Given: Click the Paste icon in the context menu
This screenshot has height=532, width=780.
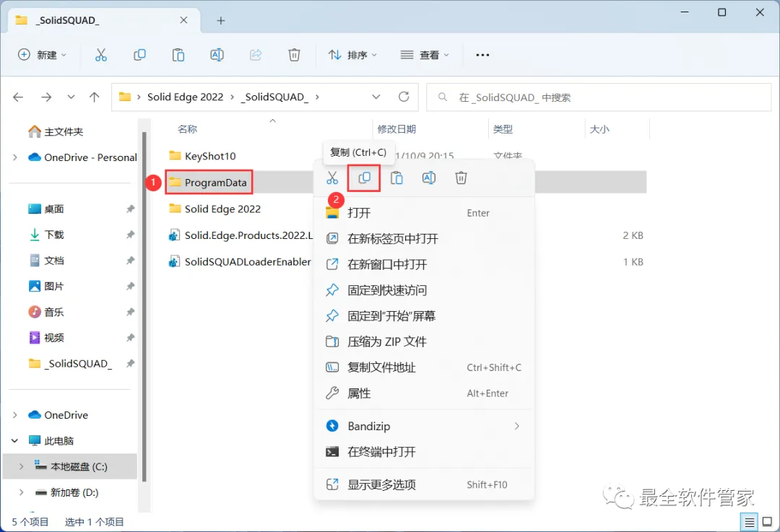Looking at the screenshot, I should 396,178.
